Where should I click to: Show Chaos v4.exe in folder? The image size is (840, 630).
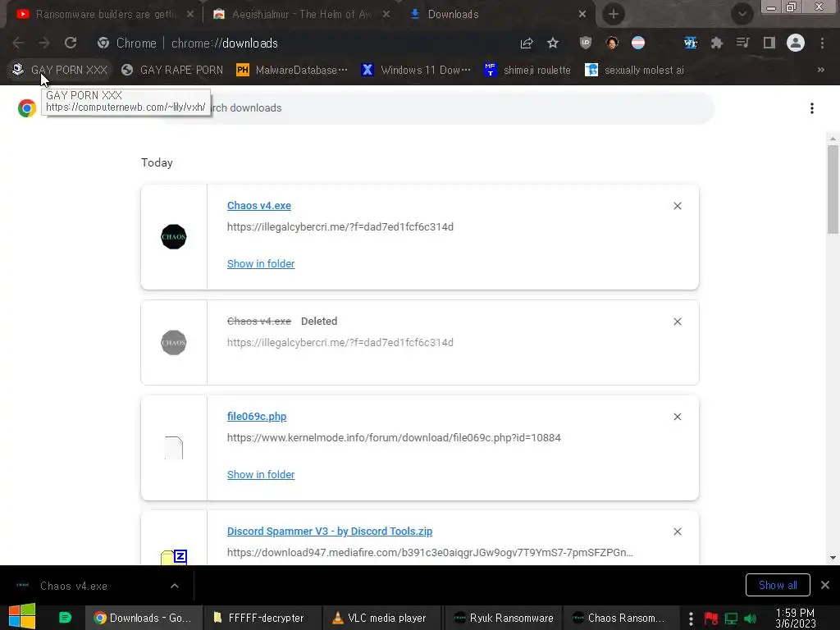click(x=261, y=263)
